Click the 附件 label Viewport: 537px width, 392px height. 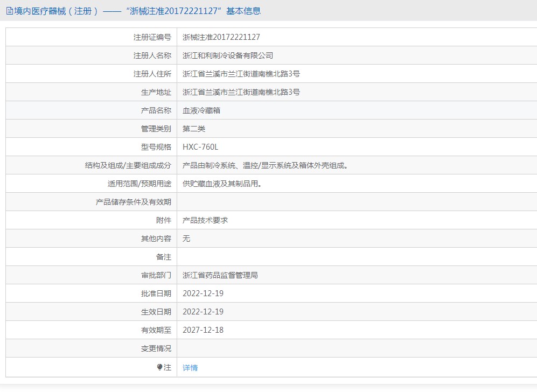(x=164, y=220)
